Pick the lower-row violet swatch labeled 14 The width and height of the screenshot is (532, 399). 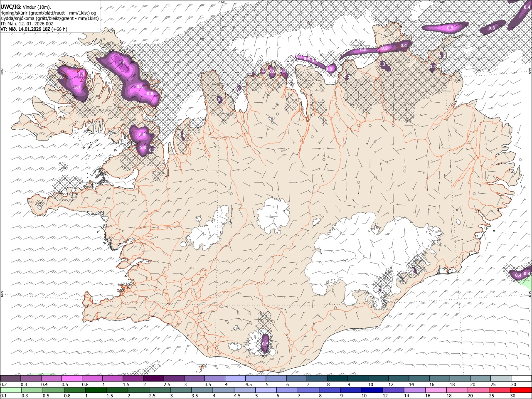point(415,390)
